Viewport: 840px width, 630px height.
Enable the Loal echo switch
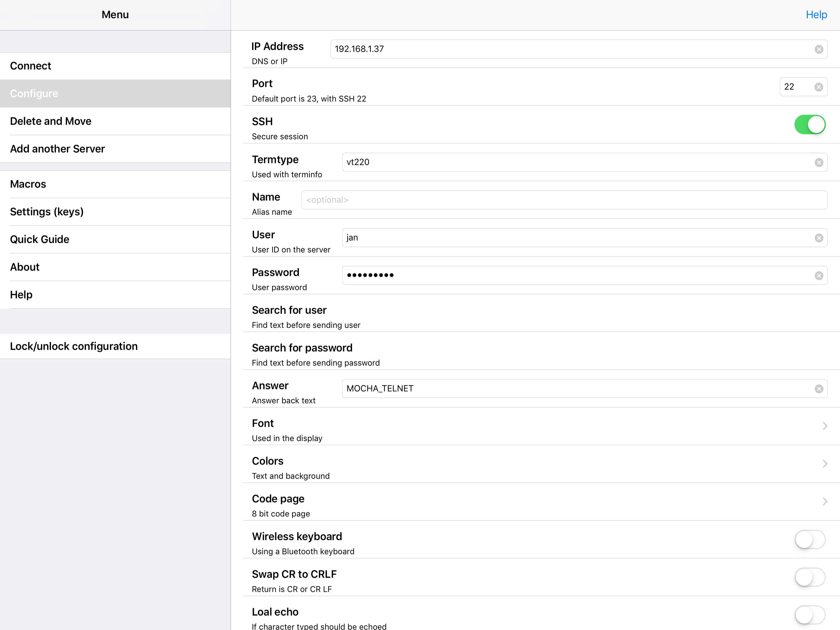click(x=810, y=615)
